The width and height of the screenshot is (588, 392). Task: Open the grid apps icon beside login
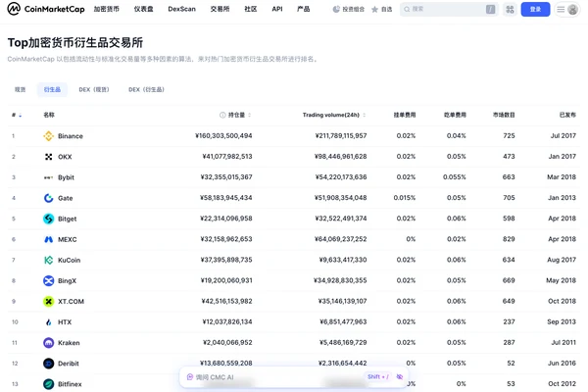(510, 10)
